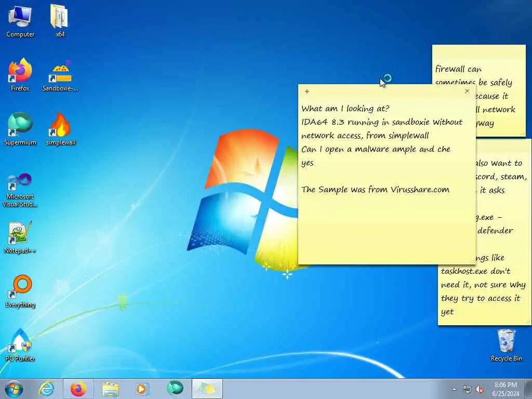Click the 'need it, not sure why' line
This screenshot has width=532, height=399.
point(483,285)
